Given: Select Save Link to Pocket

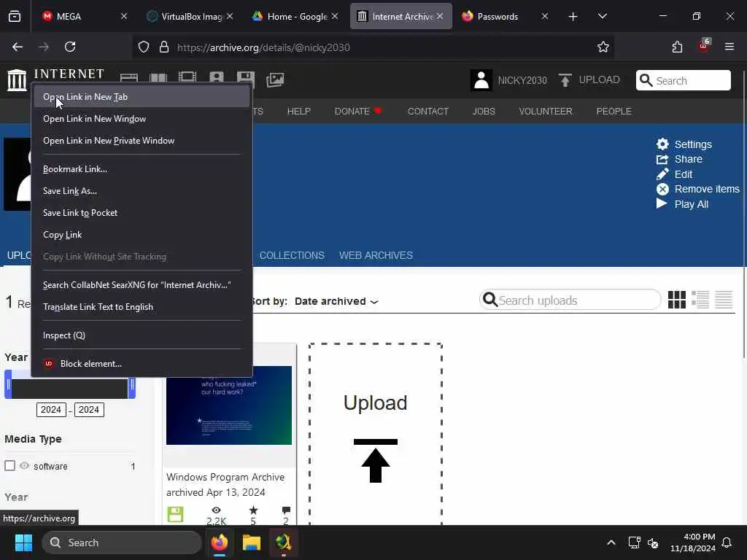Looking at the screenshot, I should [142, 213].
